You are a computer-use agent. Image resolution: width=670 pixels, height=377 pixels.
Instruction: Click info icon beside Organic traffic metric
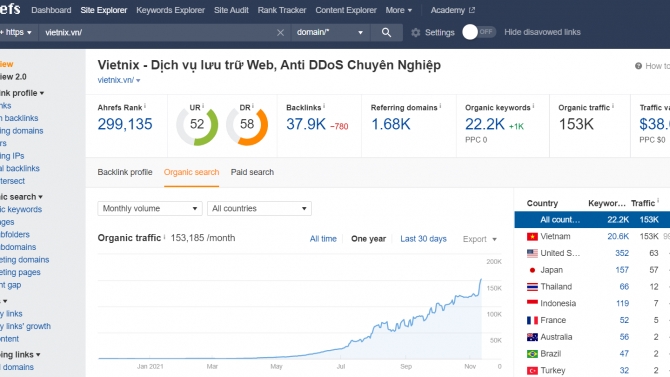613,106
